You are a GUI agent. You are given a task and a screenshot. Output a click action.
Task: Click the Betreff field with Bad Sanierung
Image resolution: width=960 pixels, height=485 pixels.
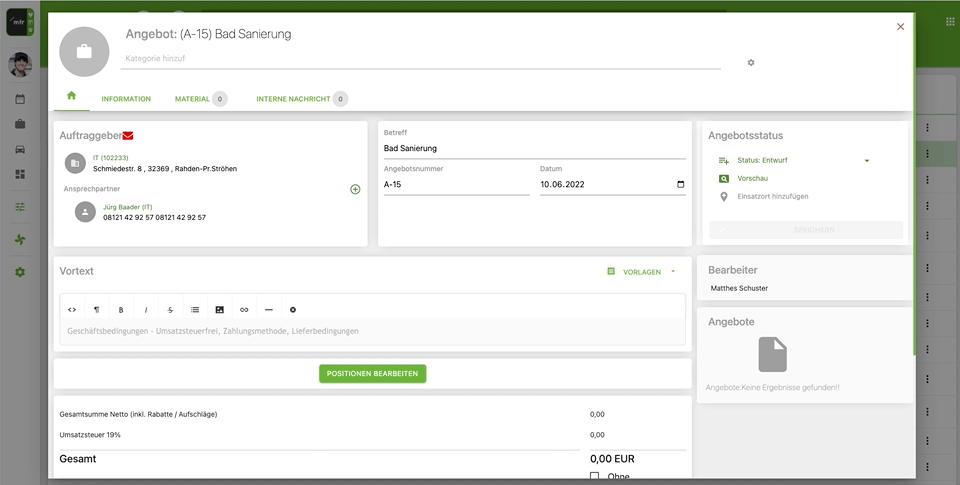(x=534, y=148)
